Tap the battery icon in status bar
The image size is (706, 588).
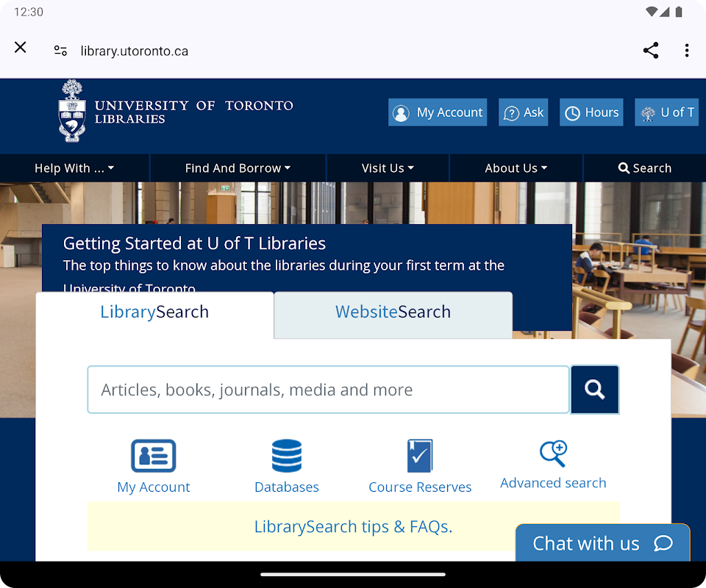(679, 12)
